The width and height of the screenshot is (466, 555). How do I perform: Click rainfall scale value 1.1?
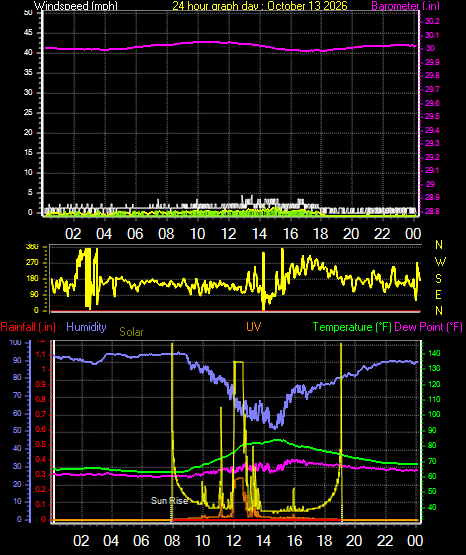pos(41,355)
